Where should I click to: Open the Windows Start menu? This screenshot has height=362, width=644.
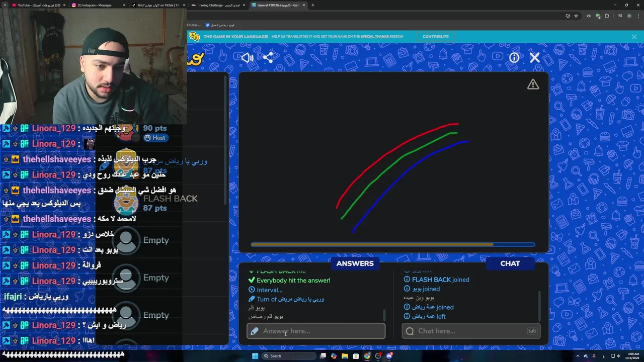point(255,356)
